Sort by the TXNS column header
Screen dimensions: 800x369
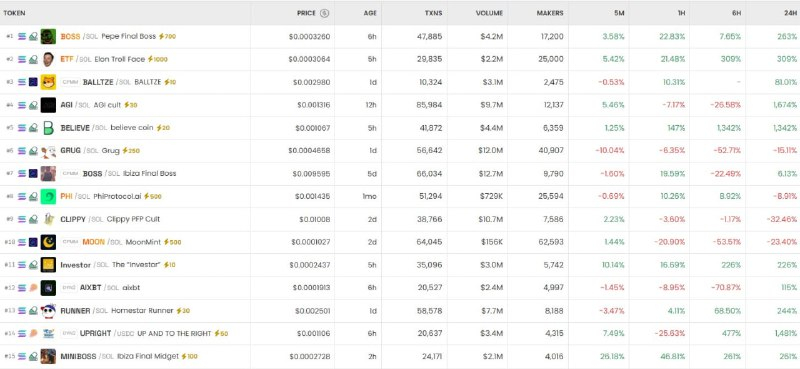pyautogui.click(x=434, y=13)
